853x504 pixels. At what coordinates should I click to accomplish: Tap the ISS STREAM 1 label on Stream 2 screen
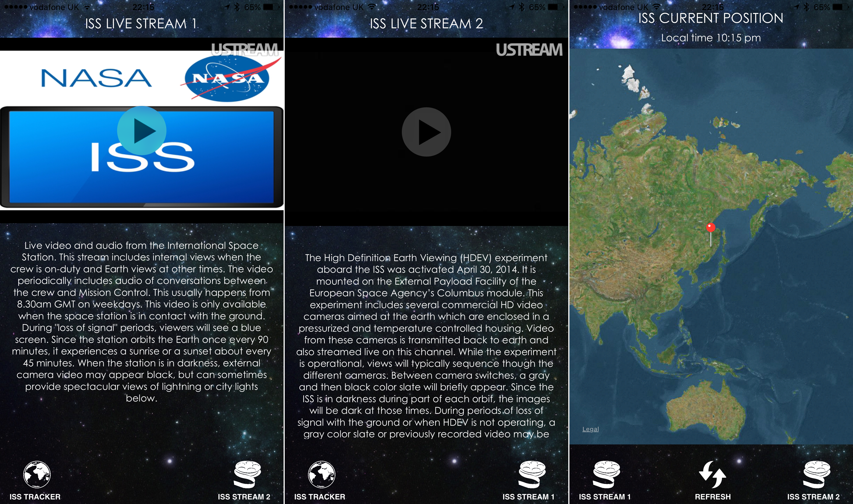(529, 496)
